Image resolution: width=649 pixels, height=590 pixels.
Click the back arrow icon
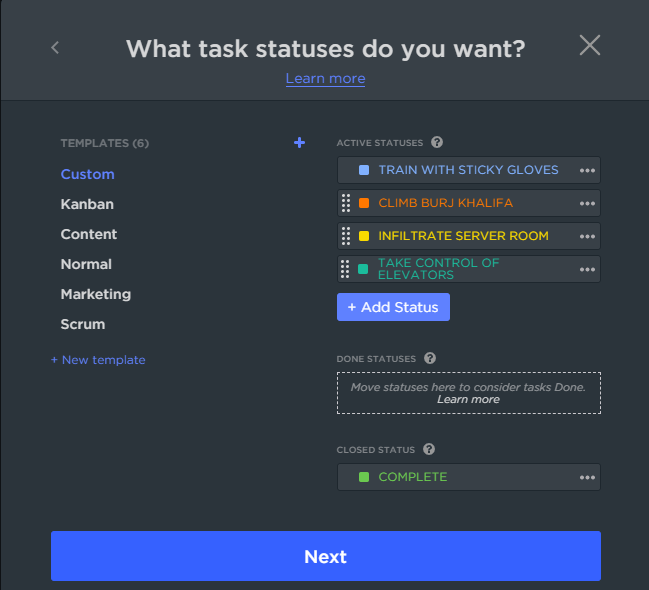tap(55, 47)
